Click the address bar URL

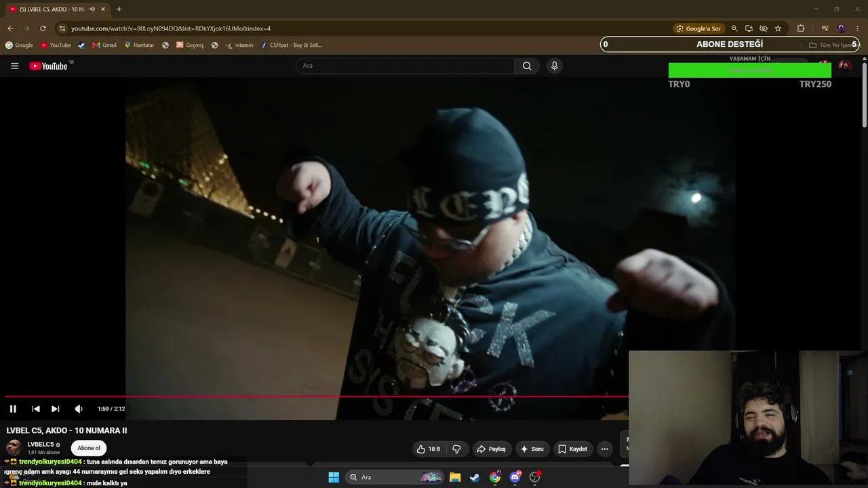click(x=171, y=28)
